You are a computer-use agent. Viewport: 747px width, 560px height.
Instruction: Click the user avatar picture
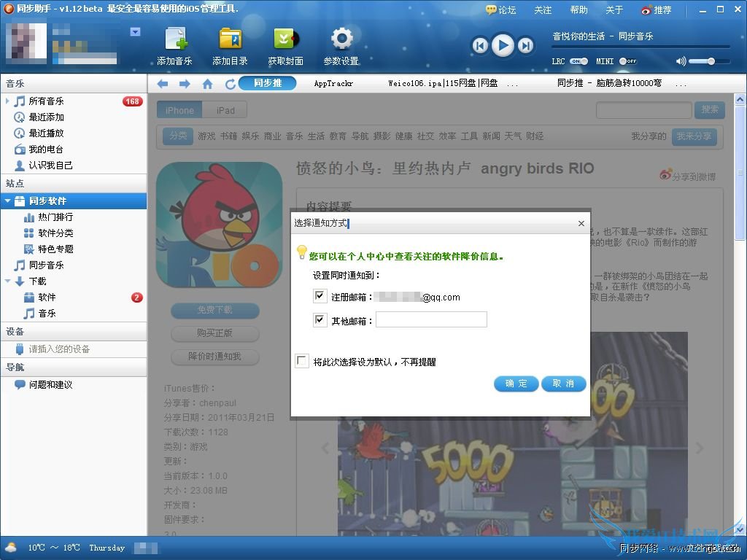click(26, 44)
